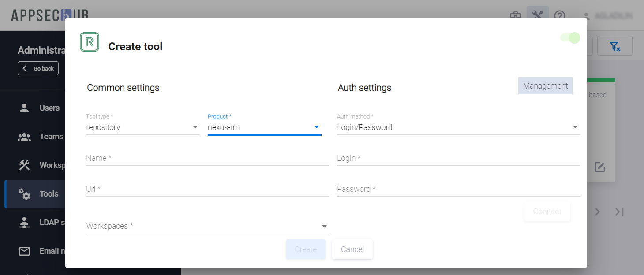The image size is (644, 275).
Task: Expand the Product nexus-rm dropdown
Action: point(264,127)
